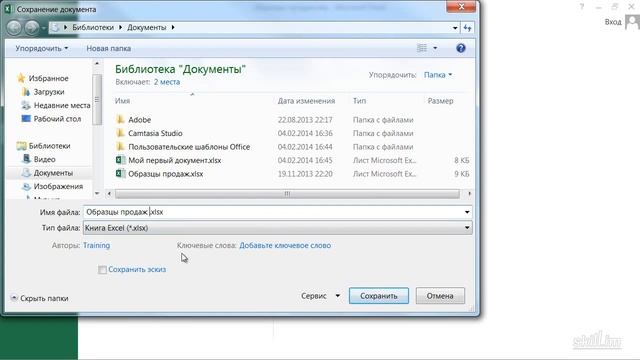
Task: Select Рабочий стол in the sidebar
Action: pos(57,119)
